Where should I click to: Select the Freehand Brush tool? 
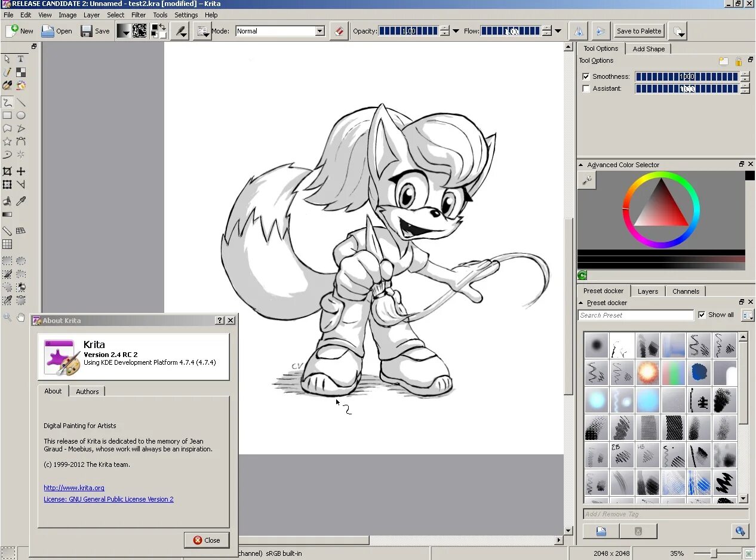click(7, 102)
